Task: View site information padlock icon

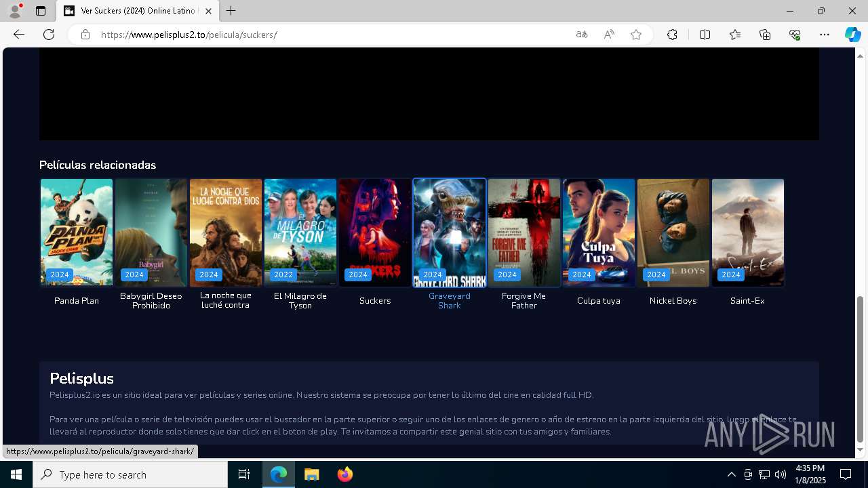Action: coord(85,35)
